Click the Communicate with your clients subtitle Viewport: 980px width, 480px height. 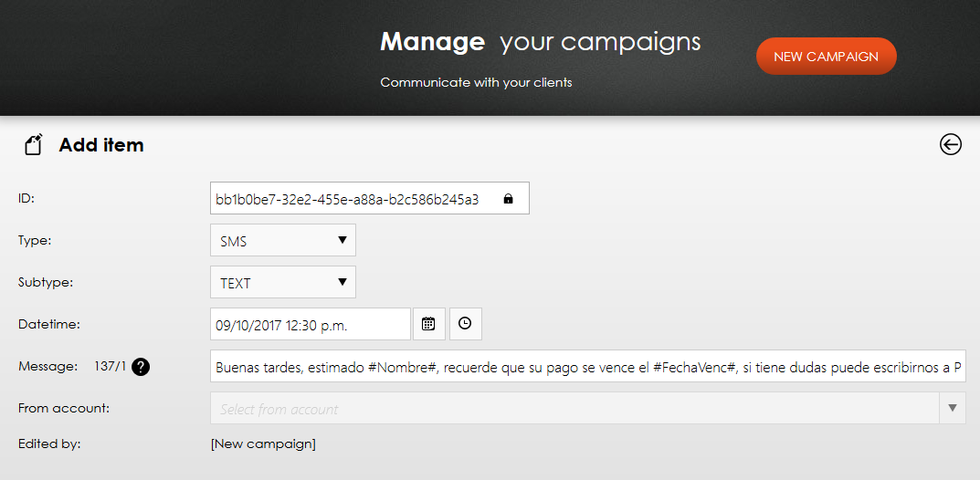click(476, 82)
